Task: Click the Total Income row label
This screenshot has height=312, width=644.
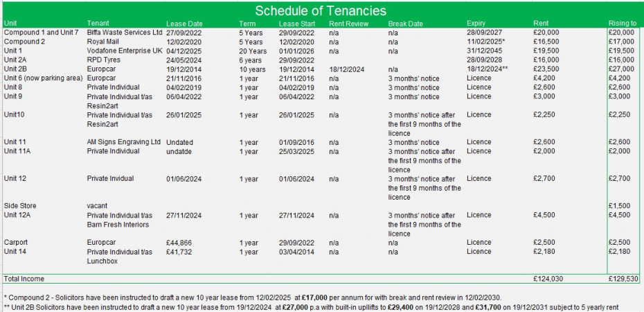Action: coord(25,278)
